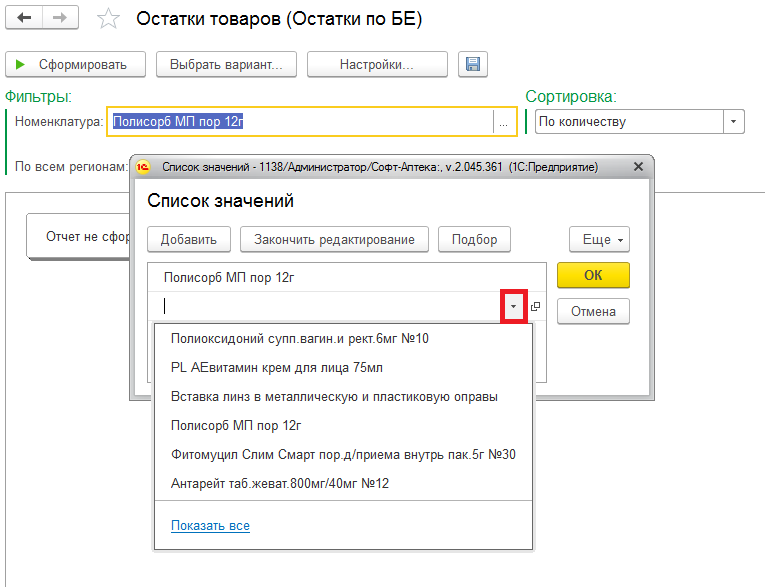Click the open-value icon beside input dropdown
This screenshot has height=587, width=765.
click(x=535, y=307)
